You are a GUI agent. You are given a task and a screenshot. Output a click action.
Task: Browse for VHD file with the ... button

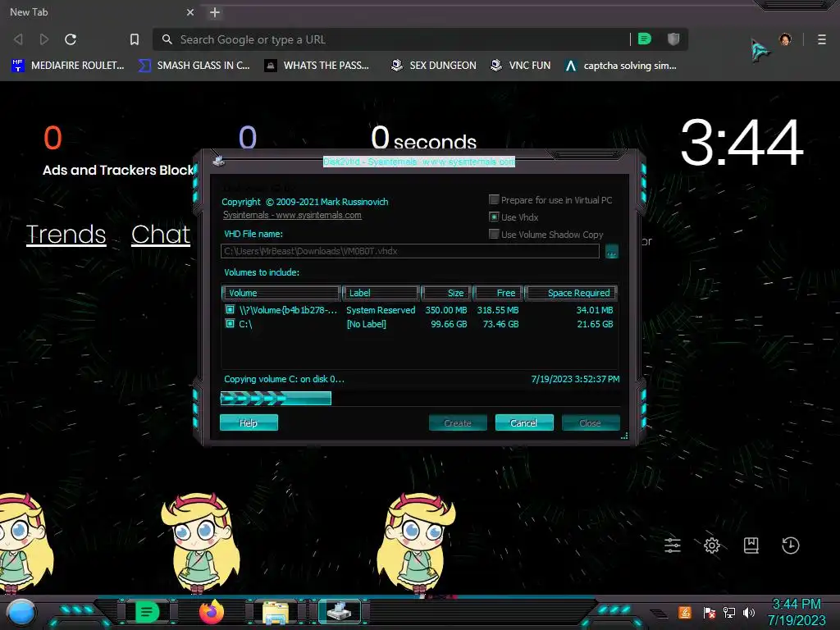611,251
